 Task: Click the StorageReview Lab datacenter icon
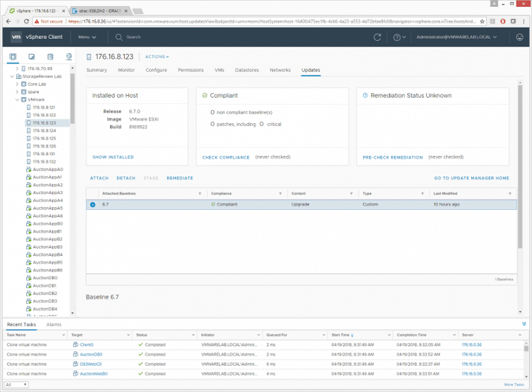19,76
